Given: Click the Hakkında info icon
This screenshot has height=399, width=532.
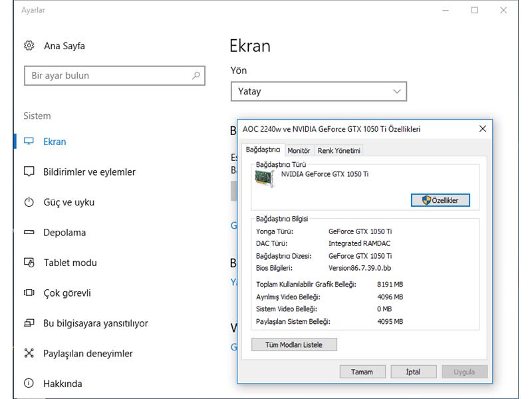Looking at the screenshot, I should point(29,384).
